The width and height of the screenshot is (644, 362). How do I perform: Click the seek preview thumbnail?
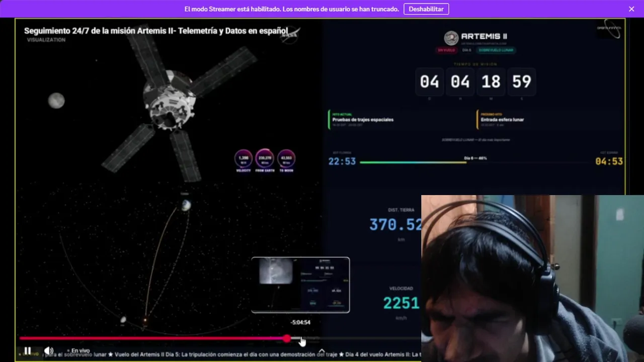pos(300,285)
